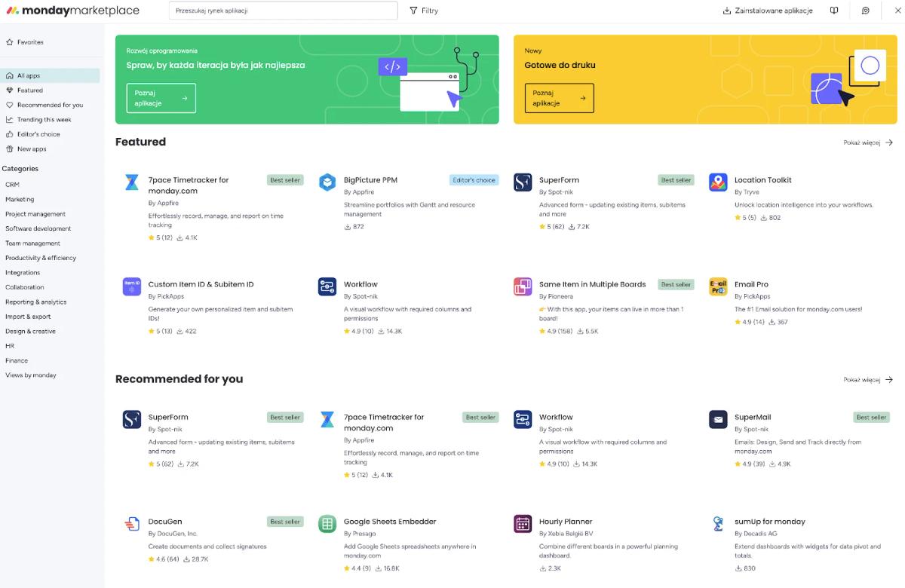This screenshot has height=588, width=905.
Task: Click the Google Sheets Embedder title
Action: pos(390,522)
